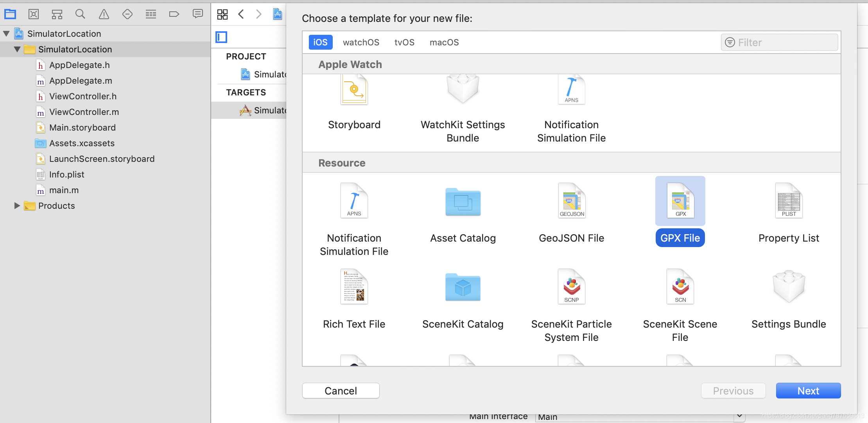The image size is (868, 423).
Task: Open Info.plist in the navigator
Action: pos(66,174)
